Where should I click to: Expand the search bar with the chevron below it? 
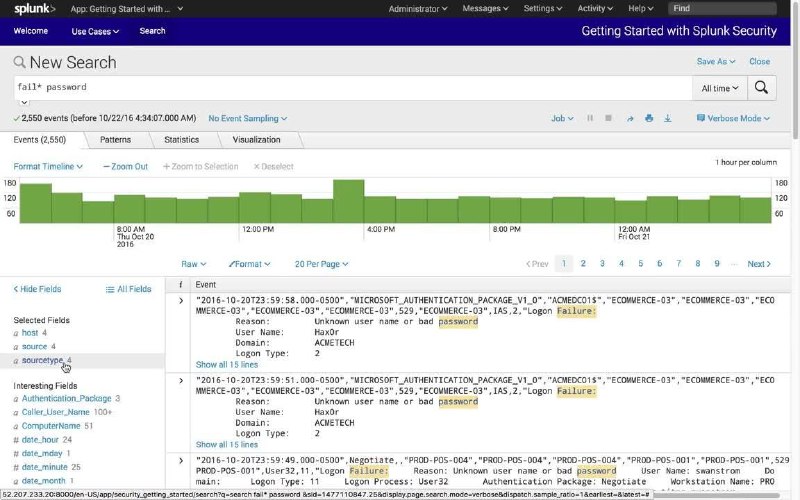pos(24,103)
